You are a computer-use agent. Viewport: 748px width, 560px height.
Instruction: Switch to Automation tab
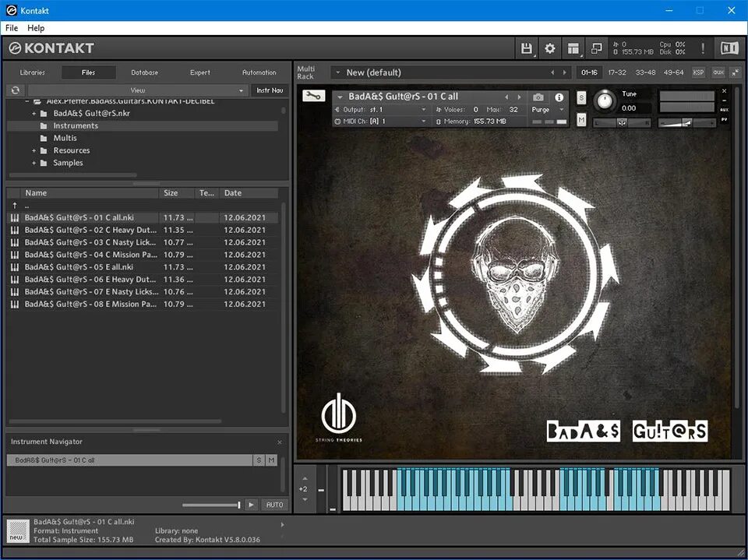coord(259,72)
